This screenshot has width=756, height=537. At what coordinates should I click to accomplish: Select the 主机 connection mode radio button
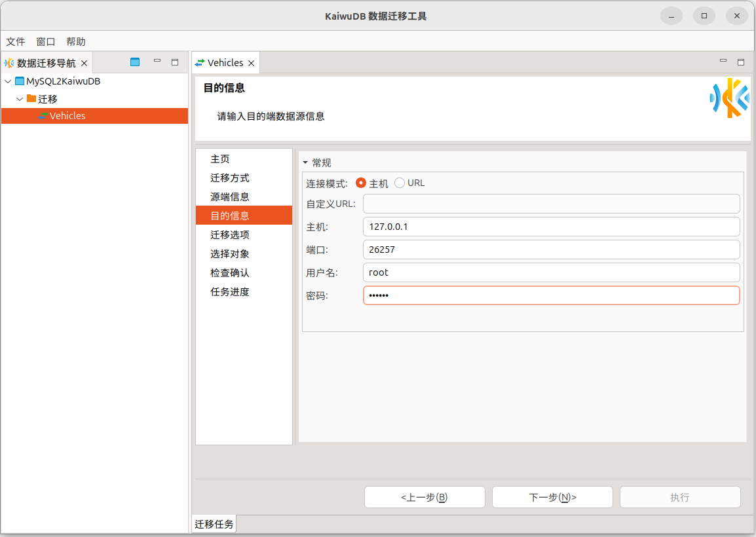361,183
